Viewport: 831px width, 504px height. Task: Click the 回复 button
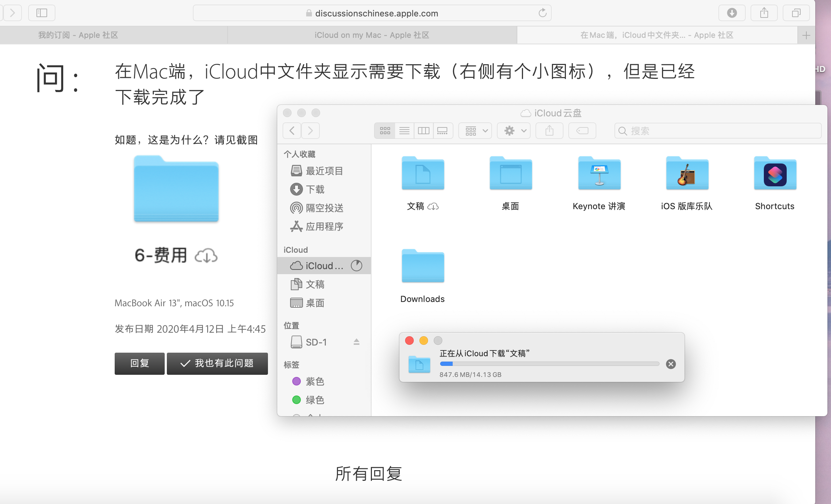pos(139,363)
